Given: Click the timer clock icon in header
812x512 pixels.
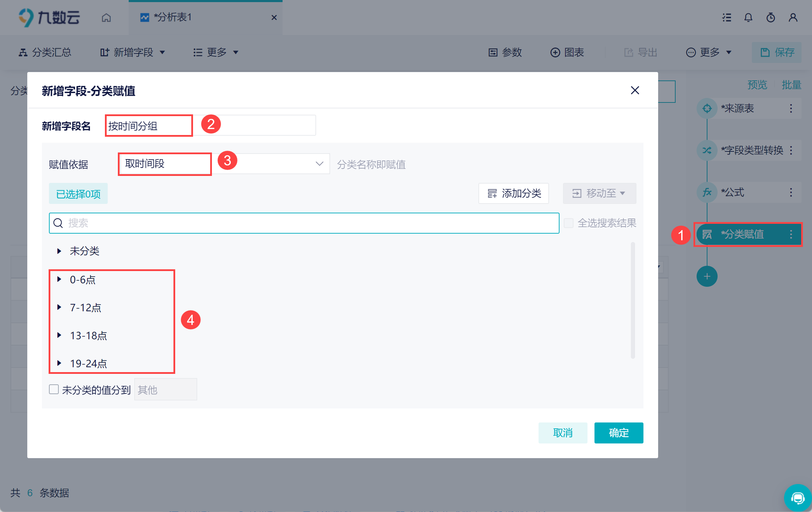Looking at the screenshot, I should 770,17.
